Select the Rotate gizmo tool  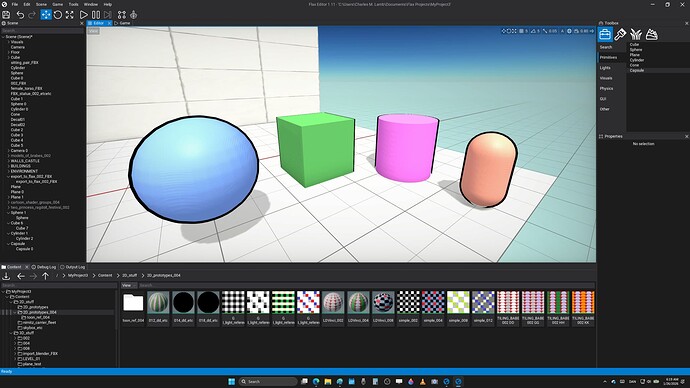pyautogui.click(x=58, y=15)
